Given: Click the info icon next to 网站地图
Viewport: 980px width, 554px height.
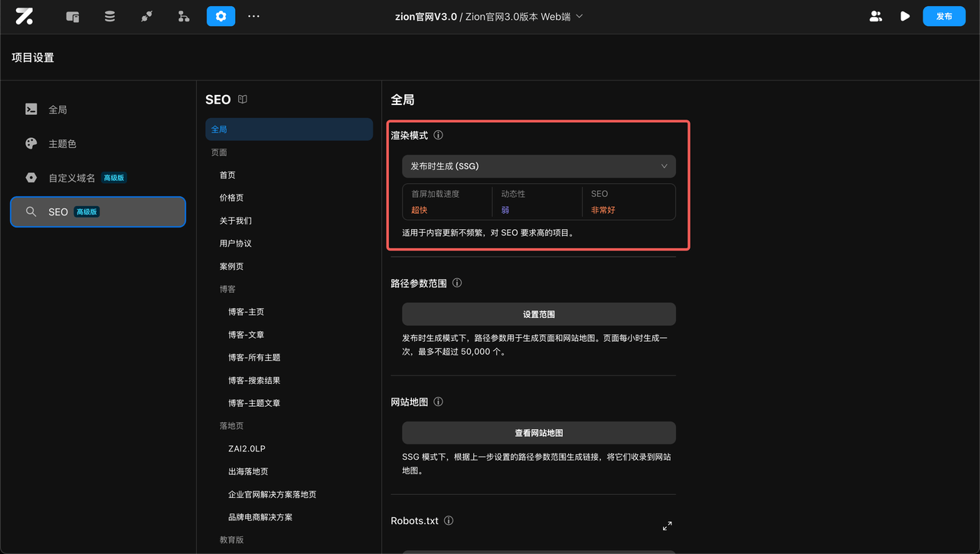Looking at the screenshot, I should 436,401.
